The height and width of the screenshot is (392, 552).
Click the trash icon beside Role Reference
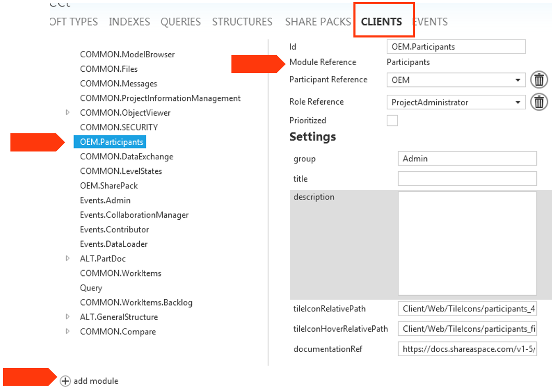[539, 102]
